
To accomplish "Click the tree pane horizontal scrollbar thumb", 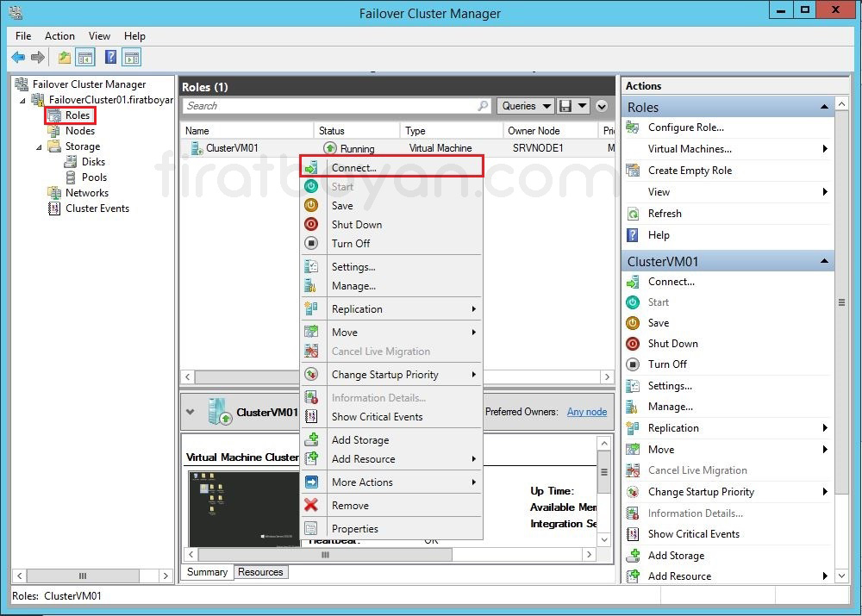I will [83, 576].
